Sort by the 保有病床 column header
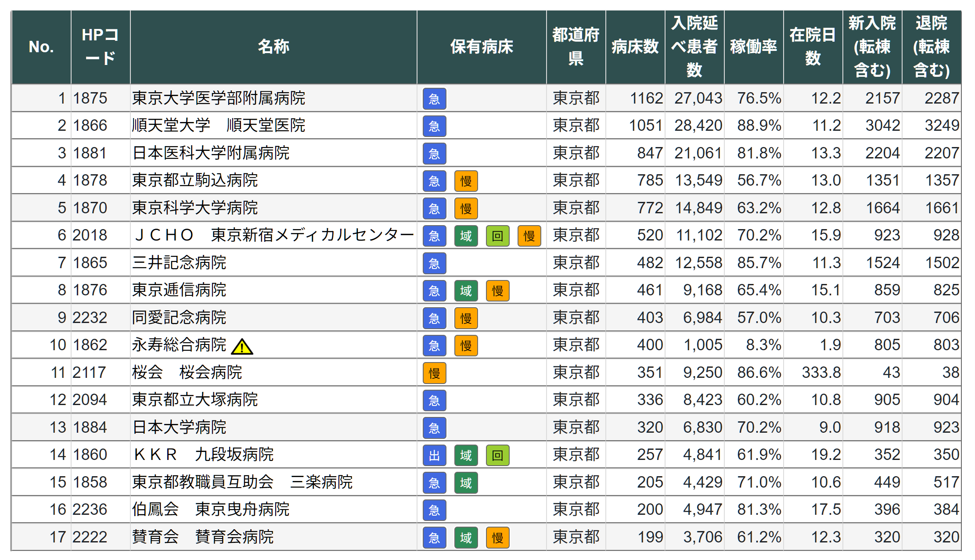 482,47
